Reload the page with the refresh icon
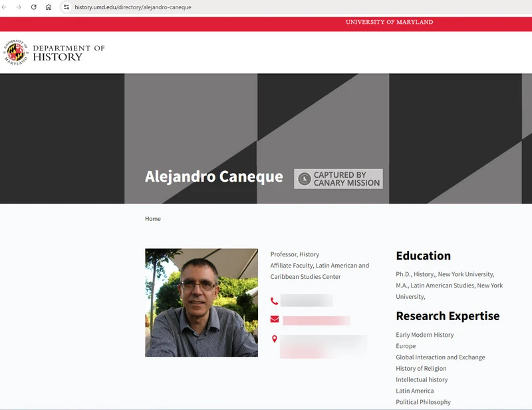This screenshot has width=532, height=410. tap(34, 7)
